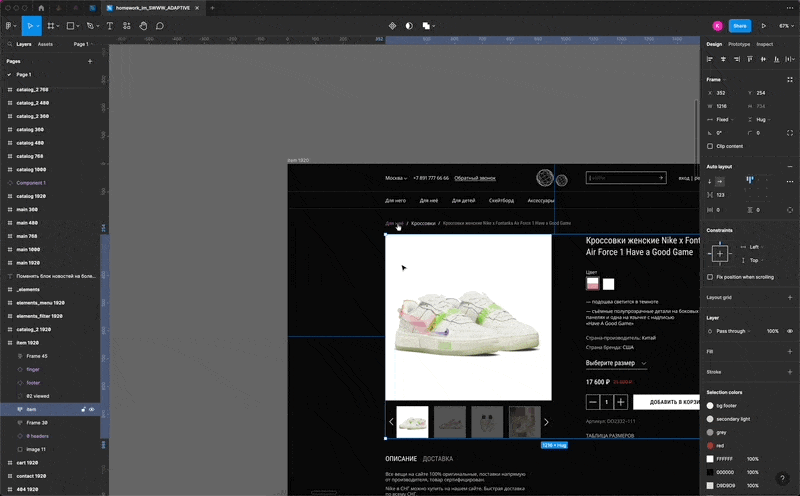The width and height of the screenshot is (800, 496).
Task: Toggle layer visibility eye in Layer section
Action: coord(790,331)
